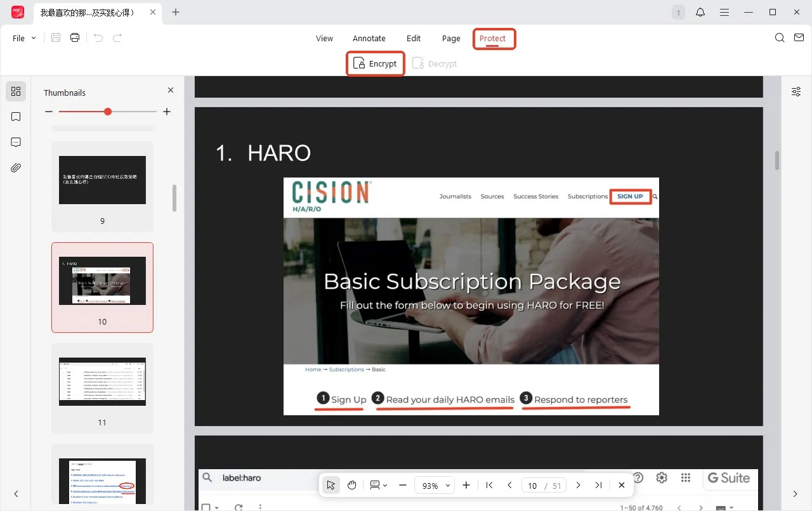812x511 pixels.
Task: Activate the Select arrow cursor tool
Action: [x=331, y=485]
